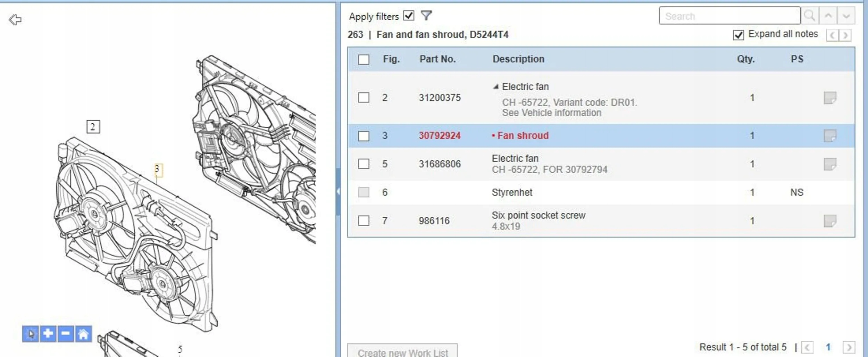Check the box for Styrenhet row
The width and height of the screenshot is (868, 357).
364,192
